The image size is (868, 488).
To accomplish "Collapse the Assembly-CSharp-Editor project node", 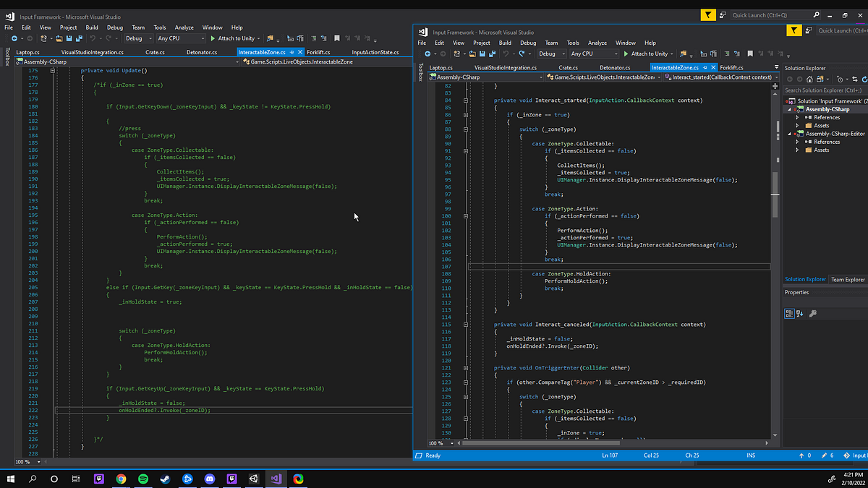I will (x=790, y=135).
